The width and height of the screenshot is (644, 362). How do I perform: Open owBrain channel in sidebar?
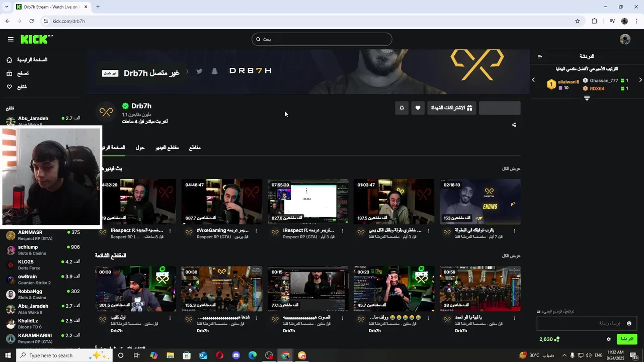42,279
